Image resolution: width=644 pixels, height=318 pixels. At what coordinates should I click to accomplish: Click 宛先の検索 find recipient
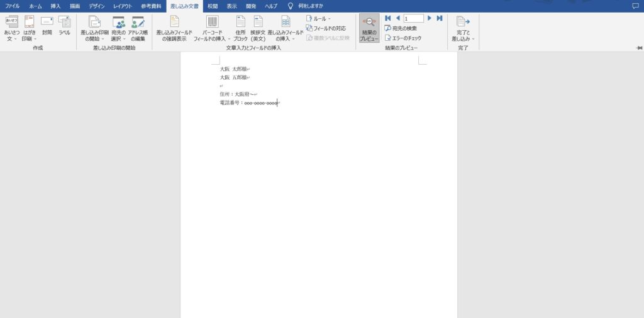(401, 28)
